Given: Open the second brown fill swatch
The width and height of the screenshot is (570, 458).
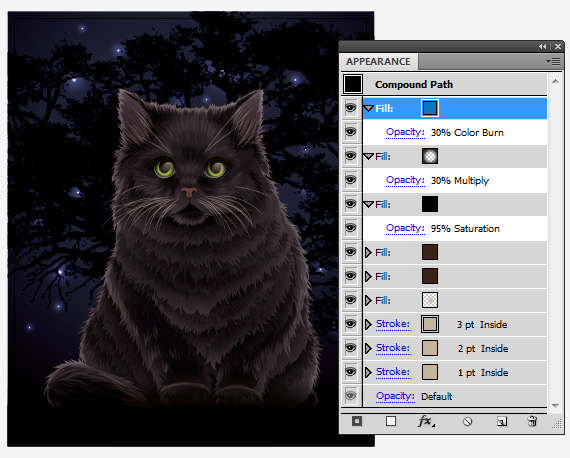Looking at the screenshot, I should [430, 276].
